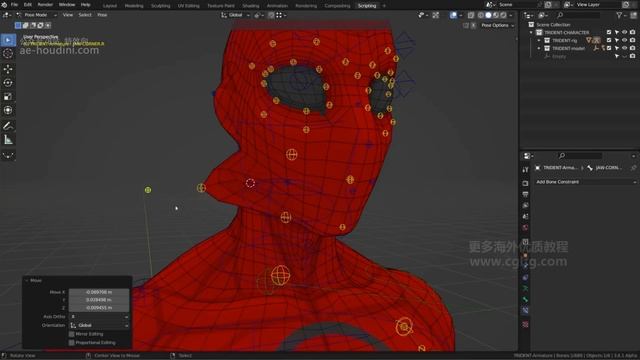Hide TRIDENT-rig with its eye icon

pos(624,40)
